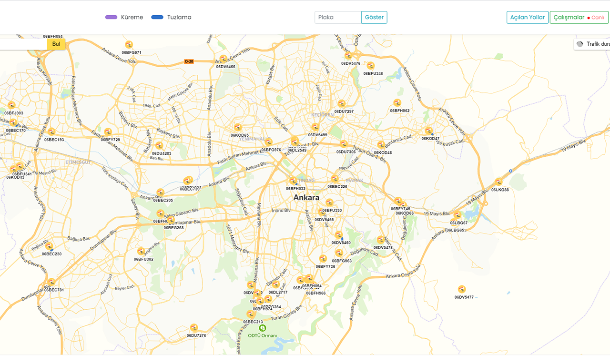Image resolution: width=610 pixels, height=364 pixels.
Task: Click the yellow Bul search button
Action: coord(56,44)
